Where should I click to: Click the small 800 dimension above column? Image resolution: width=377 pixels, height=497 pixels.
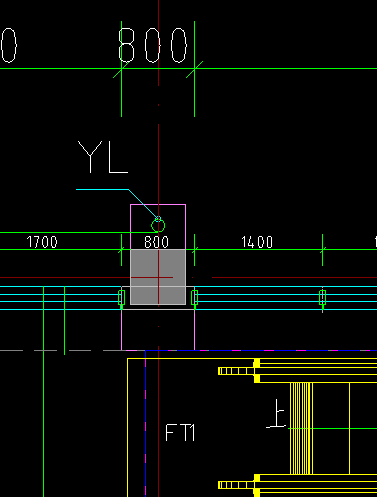157,242
